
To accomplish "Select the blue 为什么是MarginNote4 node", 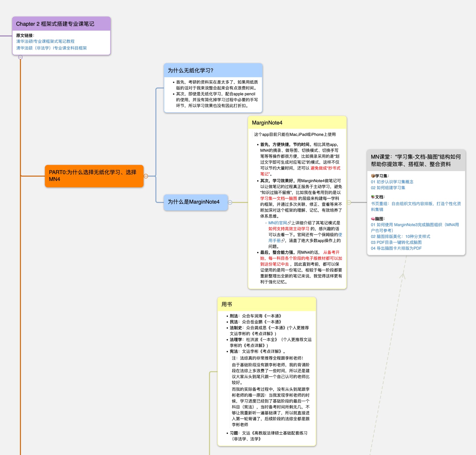I will click(x=196, y=202).
